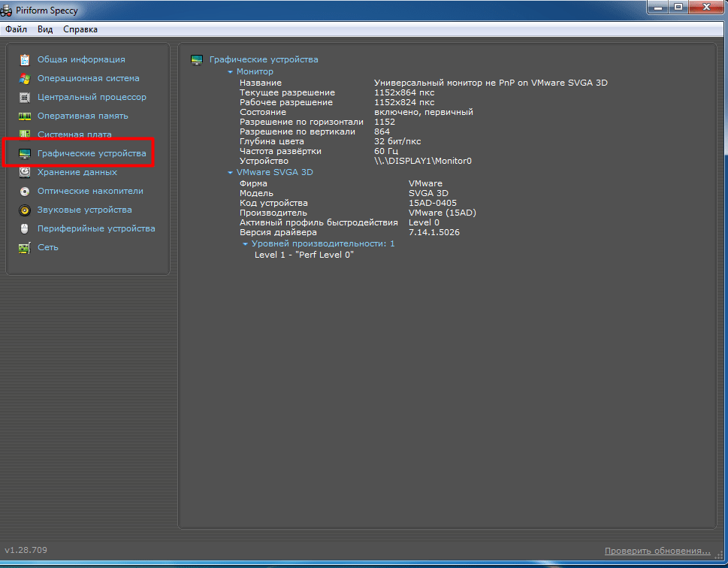Screen dimensions: 728x568
Task: Open the Вид menu
Action: click(x=45, y=29)
